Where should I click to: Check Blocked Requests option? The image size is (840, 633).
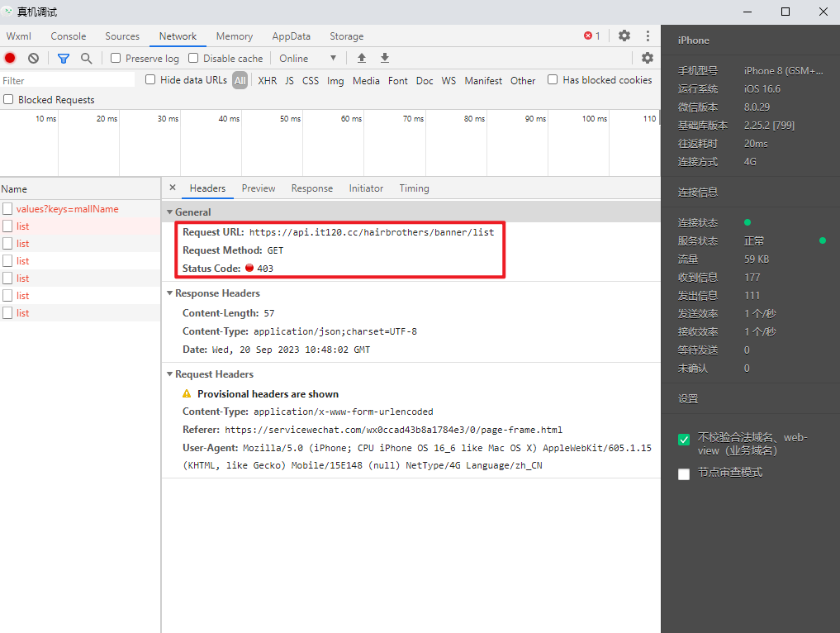(x=8, y=100)
